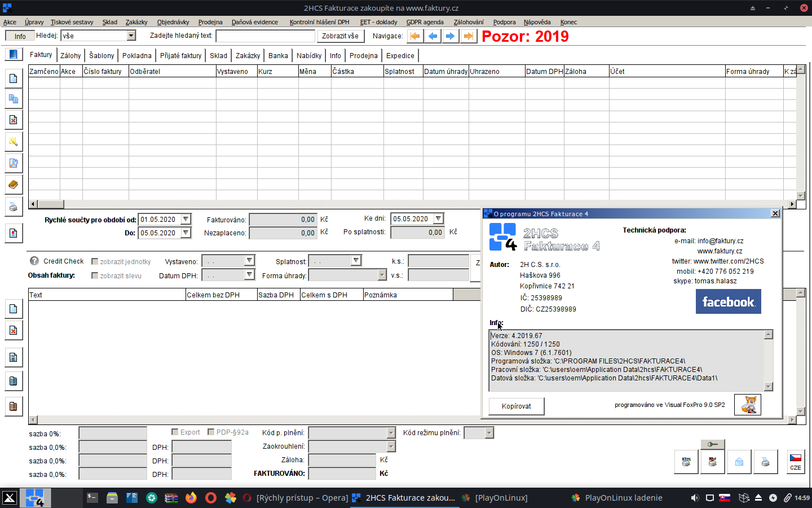The image size is (812, 508).
Task: Click the new item blank page icon beside Text table
Action: 14,309
